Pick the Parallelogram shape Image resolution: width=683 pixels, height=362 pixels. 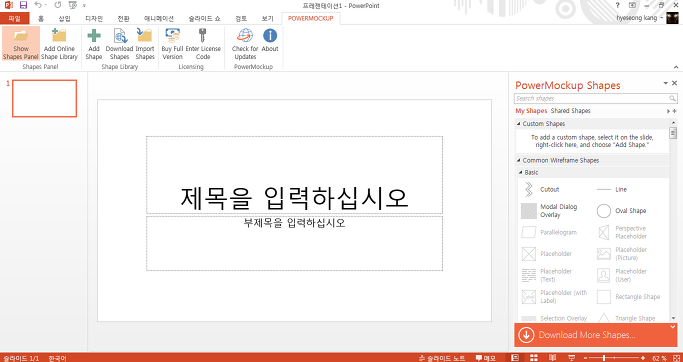click(549, 232)
